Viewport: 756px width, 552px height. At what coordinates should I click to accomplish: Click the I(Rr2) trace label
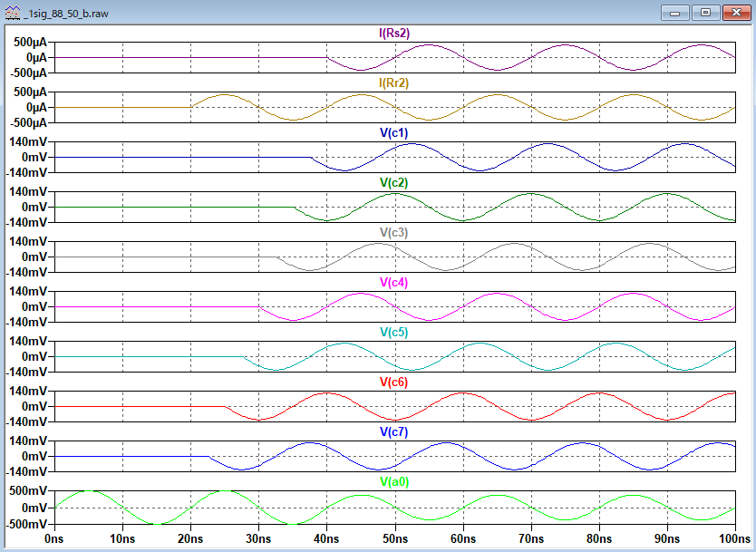coord(393,82)
